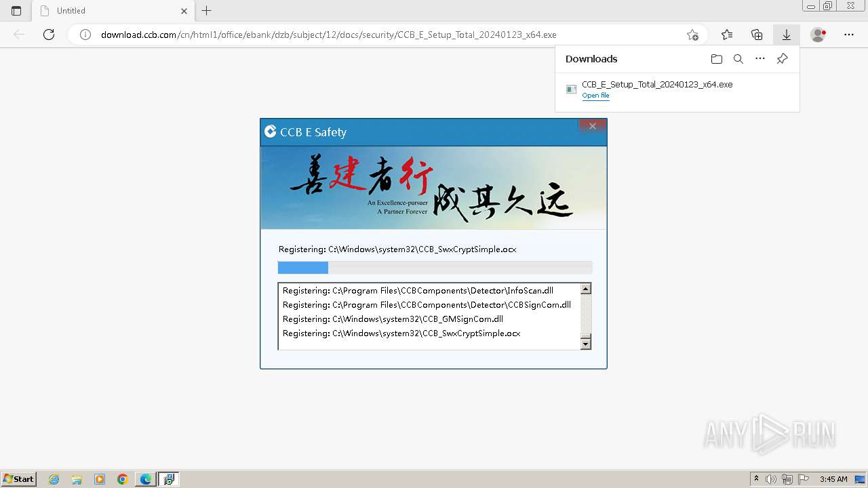Minimize the Edge browser window
The height and width of the screenshot is (488, 868).
[x=811, y=6]
